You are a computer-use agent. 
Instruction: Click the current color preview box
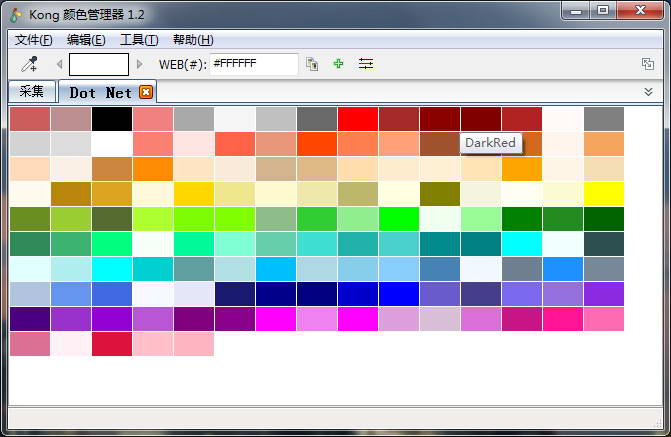point(99,64)
